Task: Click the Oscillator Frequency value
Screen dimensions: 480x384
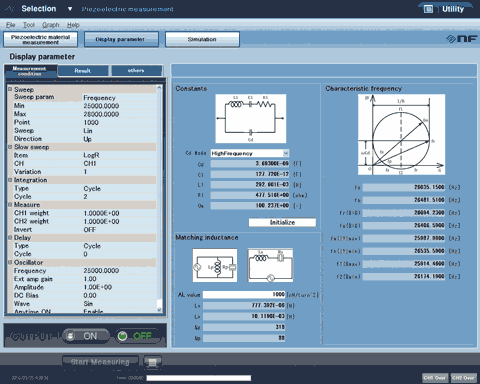Action: (x=101, y=271)
